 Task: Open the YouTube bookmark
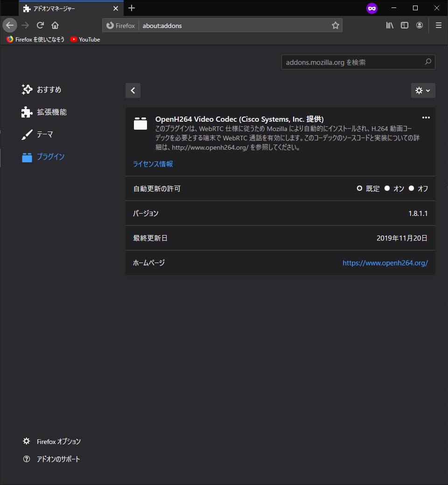(x=85, y=39)
